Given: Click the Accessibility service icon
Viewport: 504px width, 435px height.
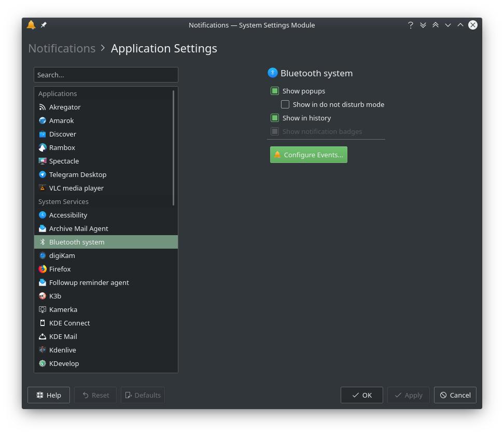Looking at the screenshot, I should (43, 215).
